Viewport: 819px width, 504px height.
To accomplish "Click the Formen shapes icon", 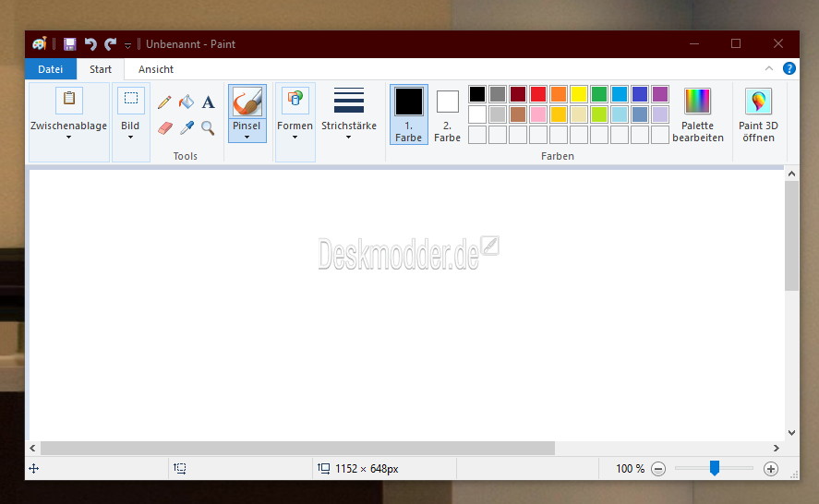I will [295, 100].
